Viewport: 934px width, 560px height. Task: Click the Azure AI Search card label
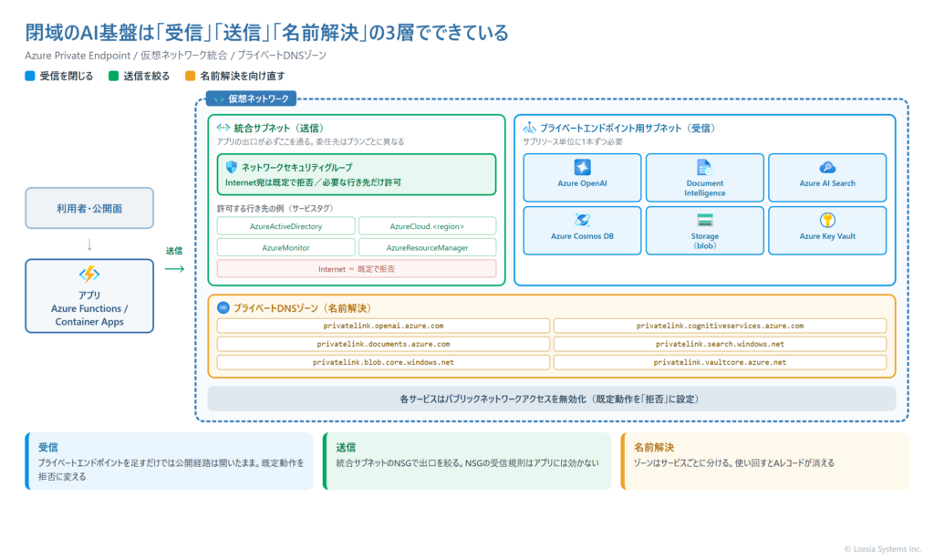827,183
